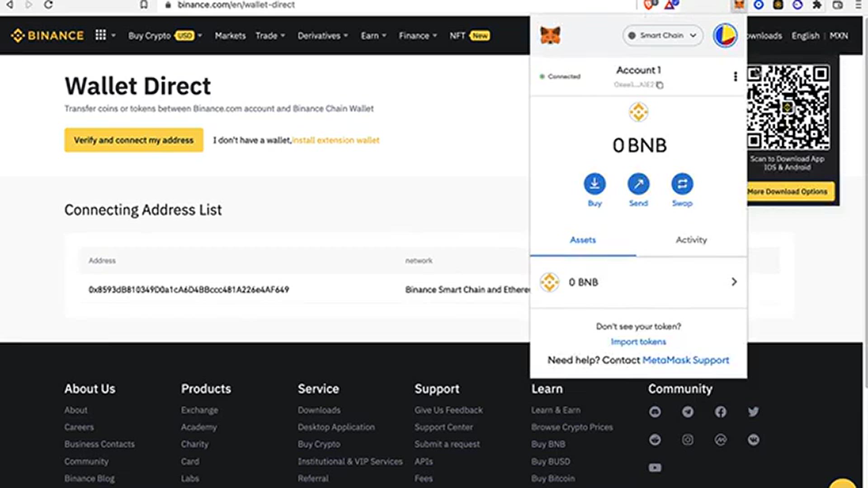This screenshot has width=868, height=488.
Task: Copy the Account 1 address to clipboard
Action: (x=660, y=85)
